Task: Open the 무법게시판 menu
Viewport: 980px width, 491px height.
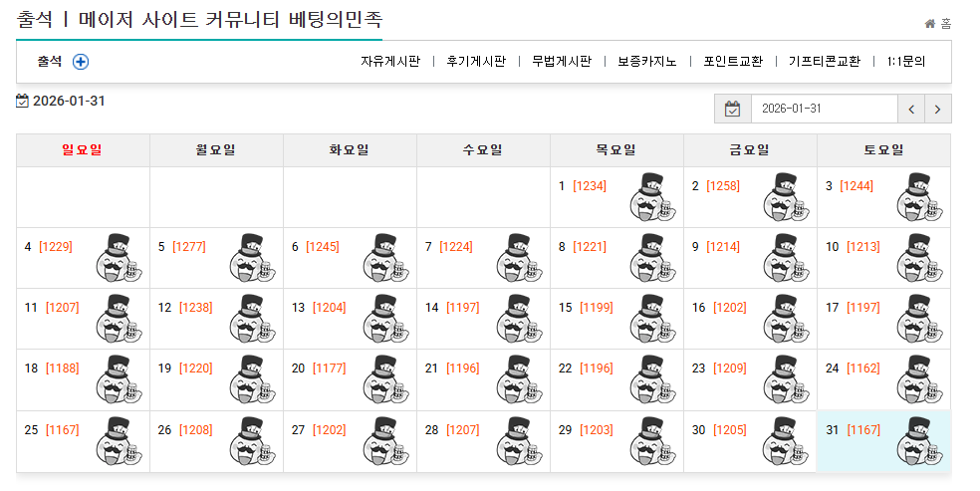Action: [562, 61]
